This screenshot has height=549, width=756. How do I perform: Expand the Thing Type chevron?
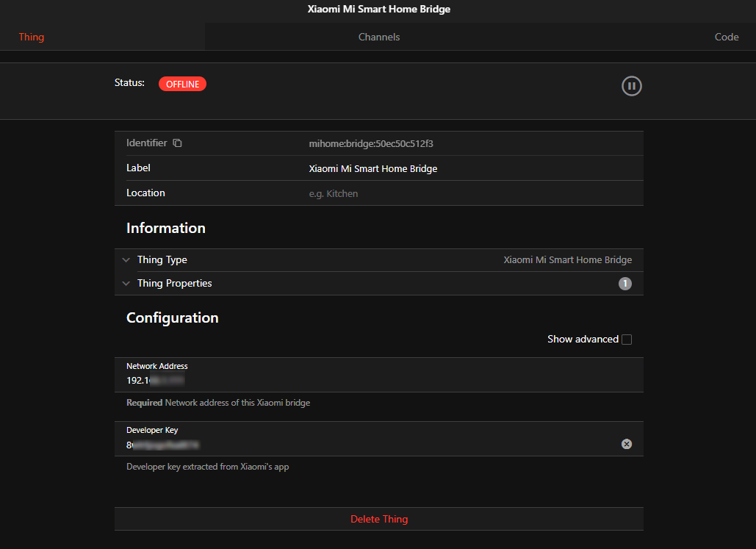click(126, 260)
